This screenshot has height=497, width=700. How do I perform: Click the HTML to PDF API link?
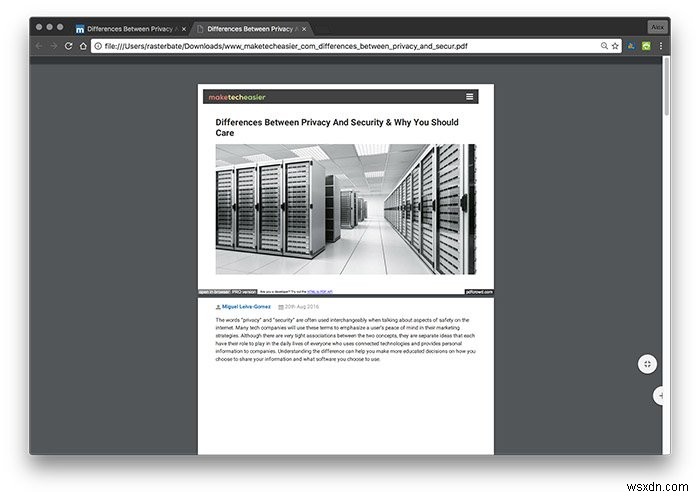(x=320, y=292)
